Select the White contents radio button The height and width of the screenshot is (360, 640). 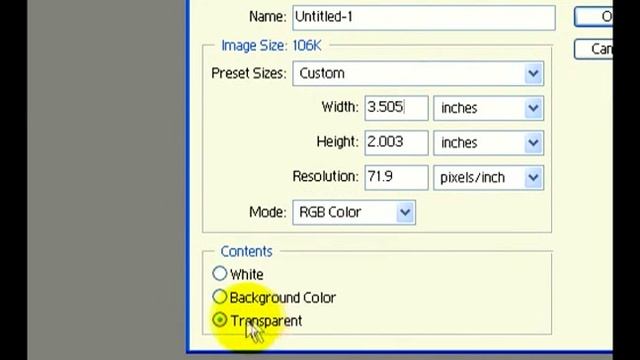(220, 273)
